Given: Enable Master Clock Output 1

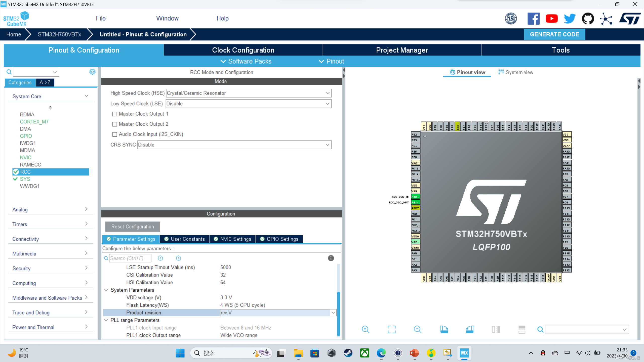Looking at the screenshot, I should [115, 114].
